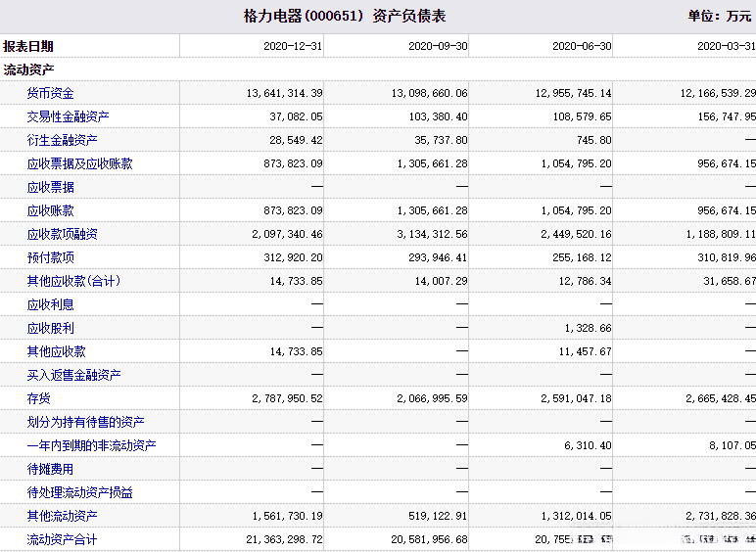Click the 待摊费用 link
Screen dimensions: 756x552
(x=50, y=469)
